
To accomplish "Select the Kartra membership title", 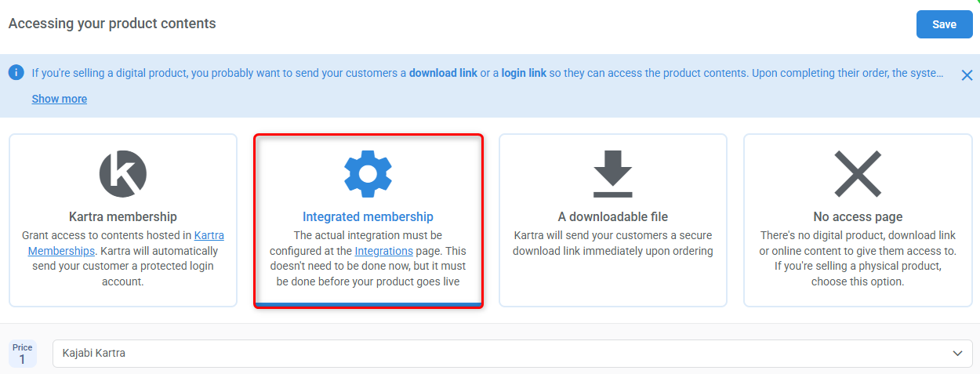I will pos(123,216).
